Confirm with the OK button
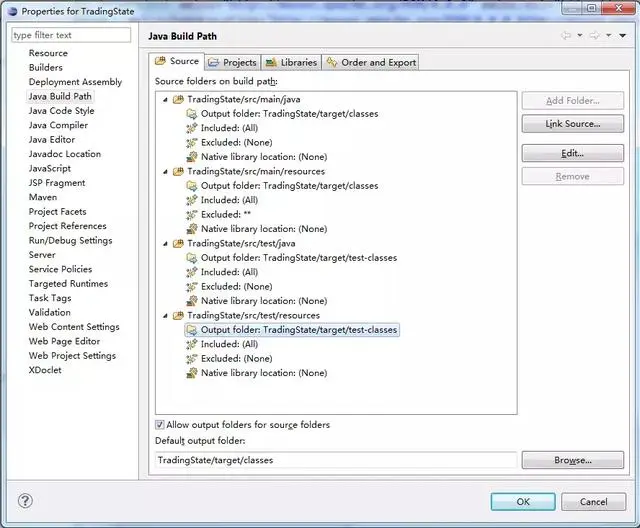640x528 pixels. pos(523,502)
